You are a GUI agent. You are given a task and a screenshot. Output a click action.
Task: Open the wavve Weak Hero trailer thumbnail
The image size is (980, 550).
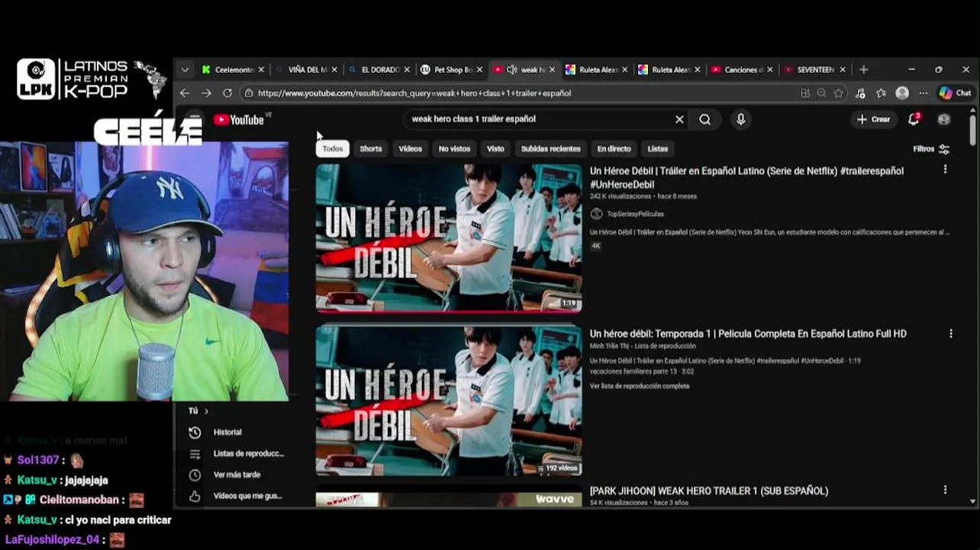(449, 500)
